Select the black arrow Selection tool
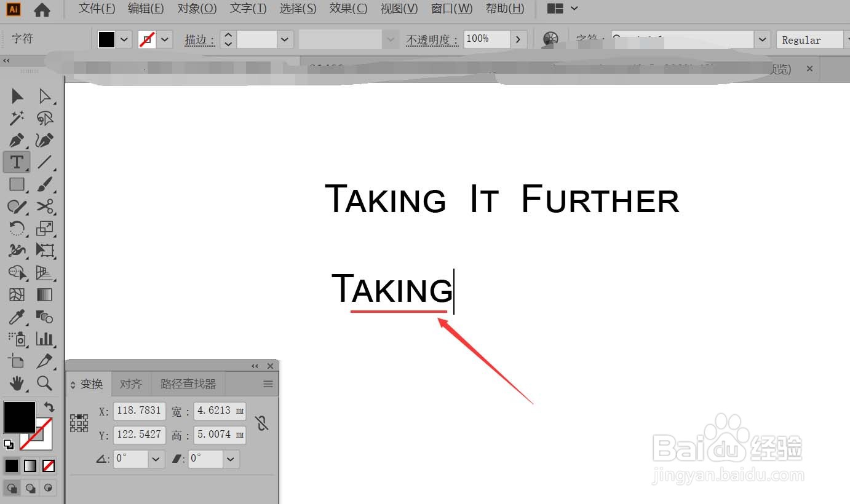 point(17,96)
